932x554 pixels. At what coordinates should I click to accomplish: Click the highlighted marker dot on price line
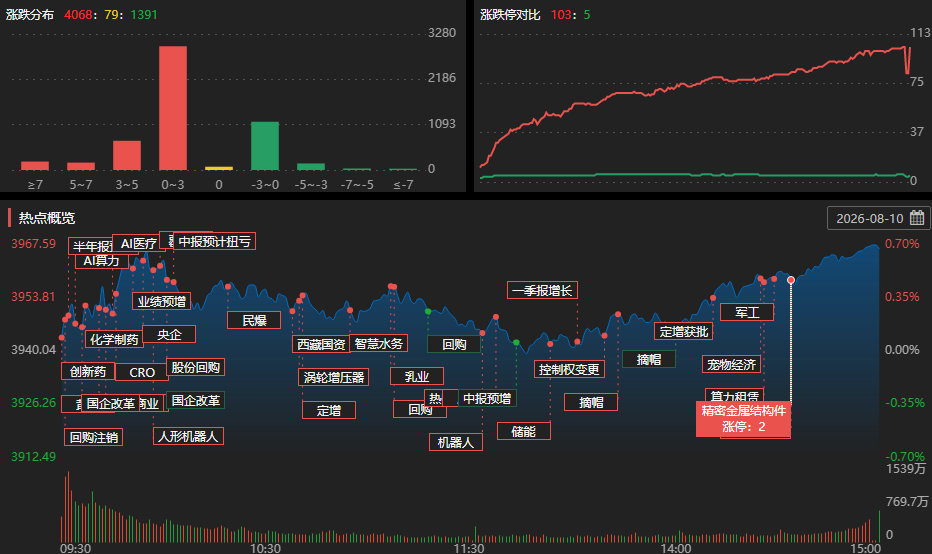(x=791, y=280)
